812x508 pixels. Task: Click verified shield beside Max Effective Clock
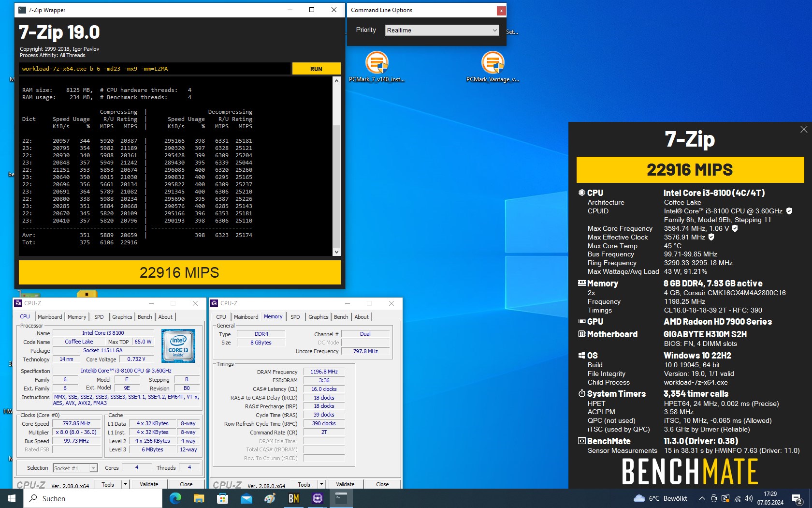click(x=711, y=237)
